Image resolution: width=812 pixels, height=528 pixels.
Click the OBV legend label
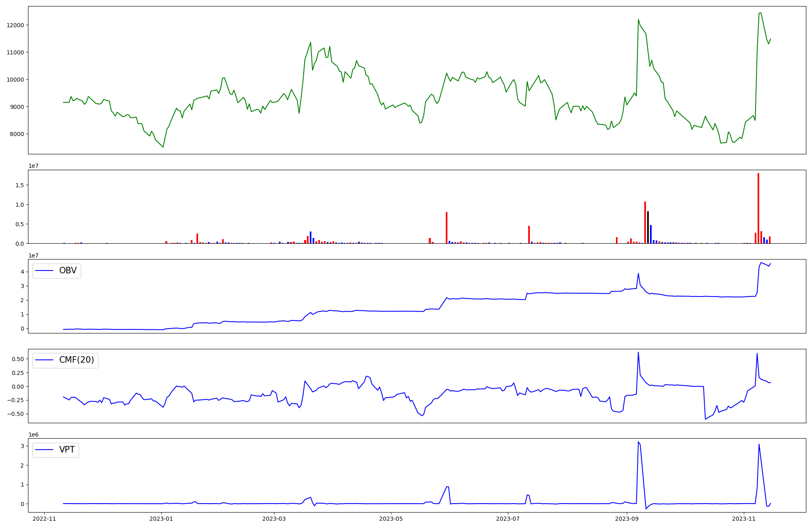(68, 270)
